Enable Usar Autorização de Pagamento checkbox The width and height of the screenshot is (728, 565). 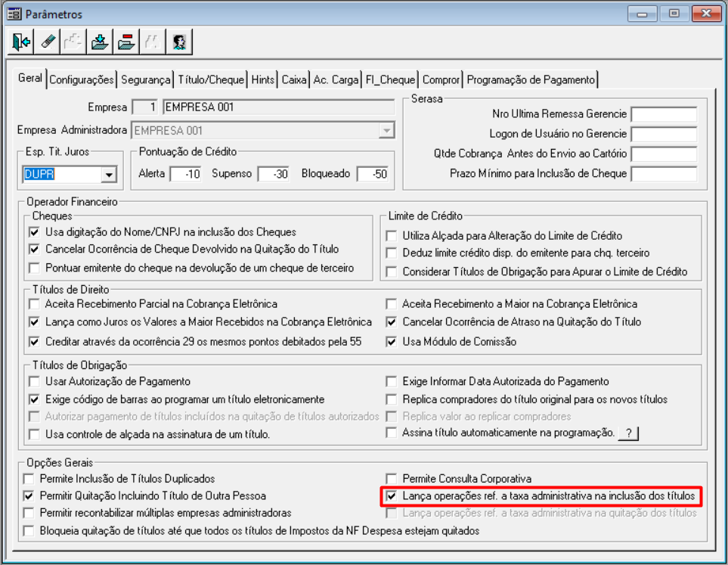34,382
